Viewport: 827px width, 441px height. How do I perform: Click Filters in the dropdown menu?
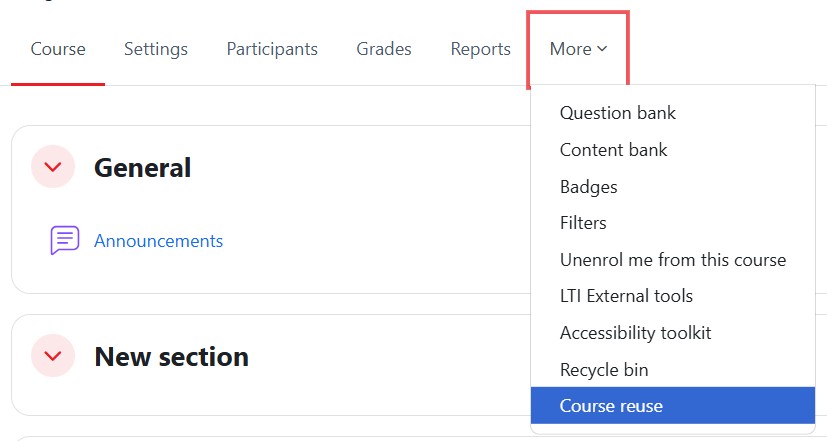click(x=583, y=223)
